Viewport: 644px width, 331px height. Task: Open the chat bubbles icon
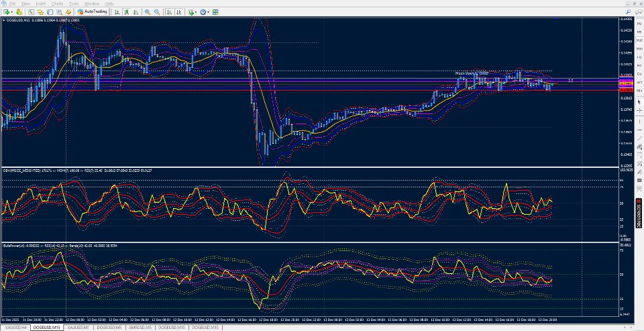[x=639, y=12]
